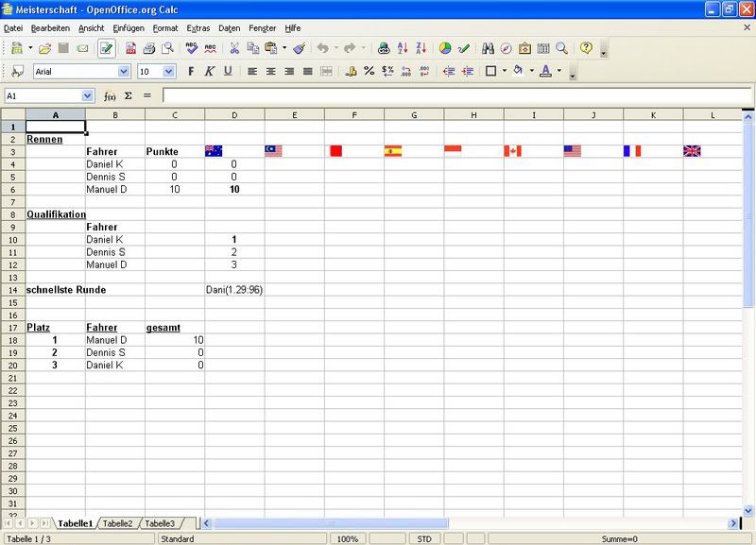Toggle bold (F) formatting
This screenshot has height=545, width=756.
click(x=191, y=72)
